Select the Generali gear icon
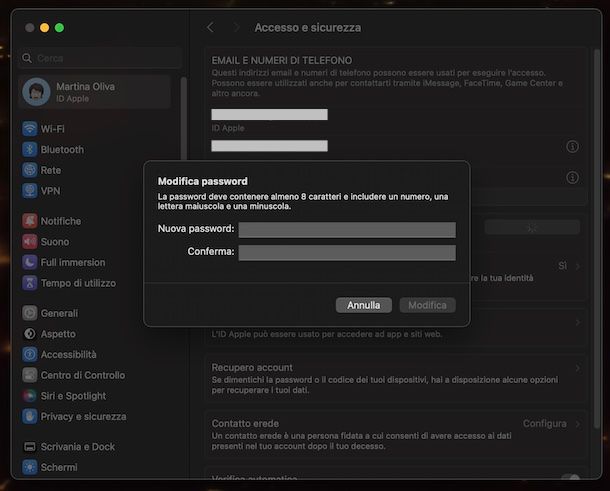 pos(30,313)
